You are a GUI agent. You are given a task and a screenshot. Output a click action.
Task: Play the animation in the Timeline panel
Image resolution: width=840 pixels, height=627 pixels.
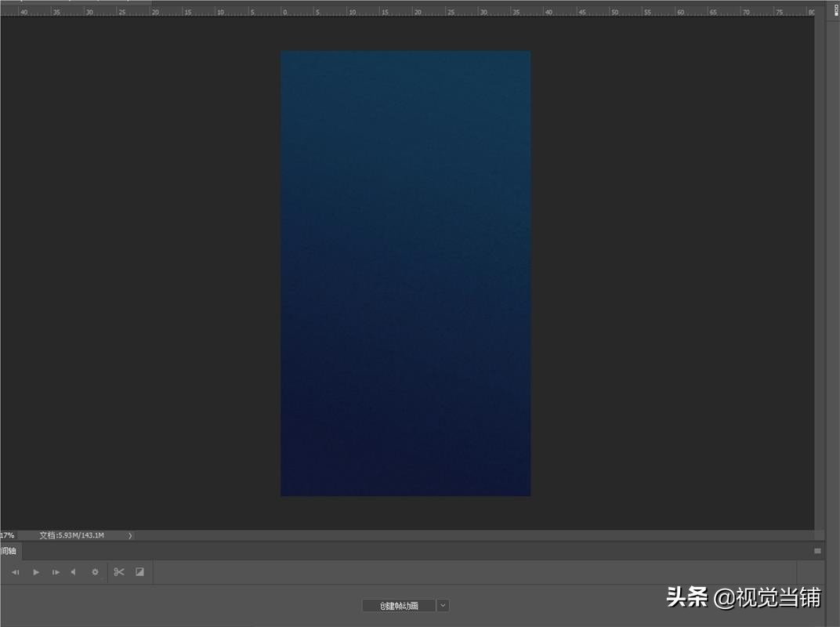pyautogui.click(x=36, y=572)
